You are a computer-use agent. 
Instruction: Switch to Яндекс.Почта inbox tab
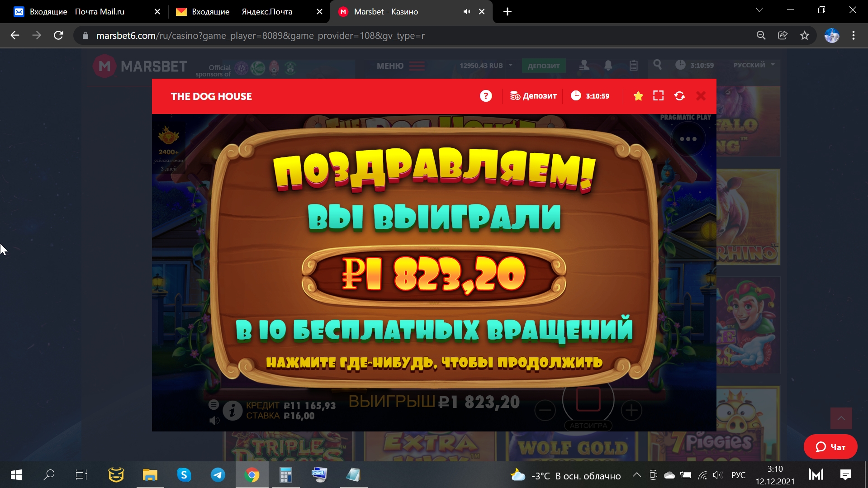tap(248, 12)
